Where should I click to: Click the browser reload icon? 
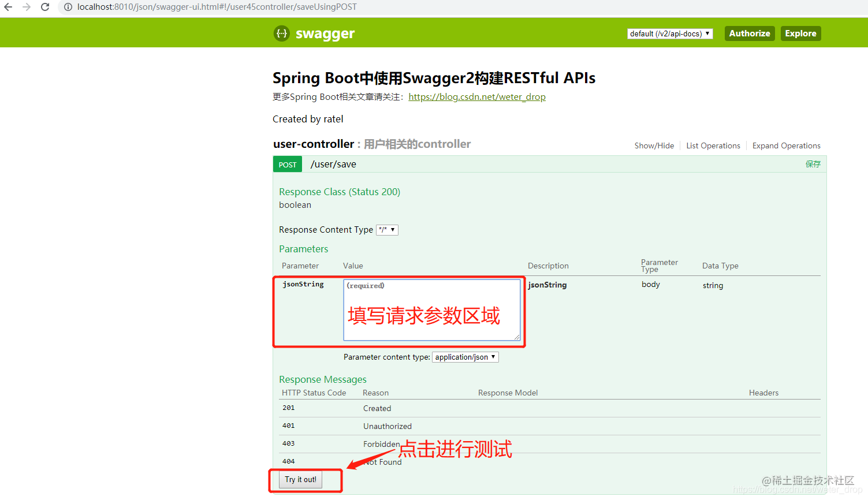tap(45, 7)
